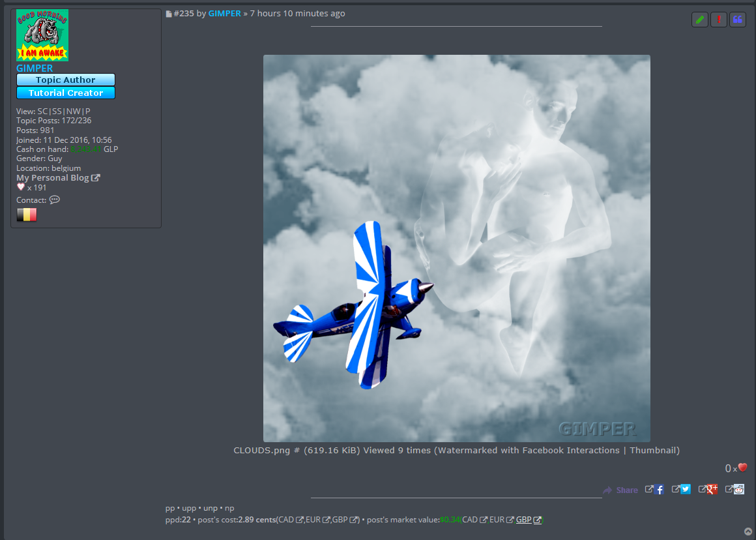Screen dimensions: 756x540
Task: Convert post's cost to CAD
Action: click(291, 520)
